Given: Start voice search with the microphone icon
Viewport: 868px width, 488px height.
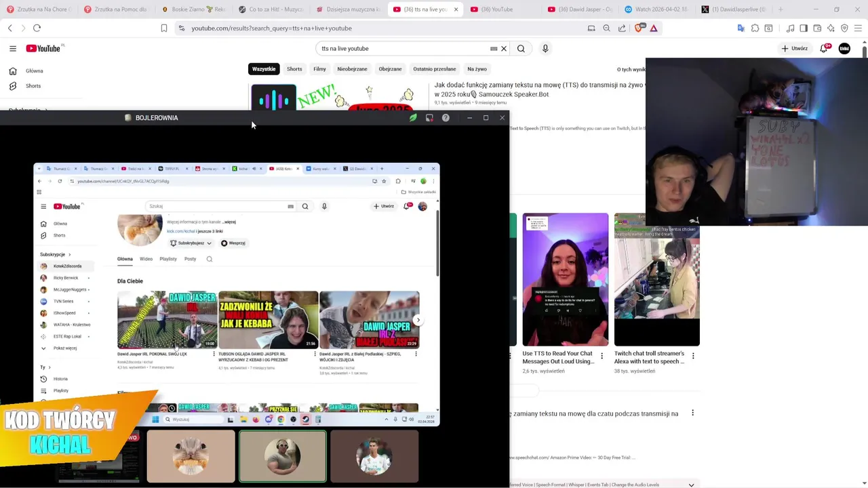Looking at the screenshot, I should pos(545,49).
